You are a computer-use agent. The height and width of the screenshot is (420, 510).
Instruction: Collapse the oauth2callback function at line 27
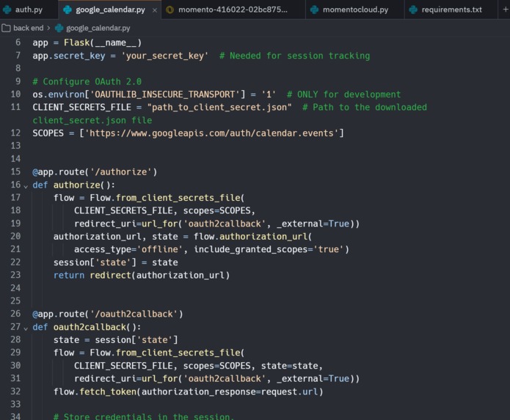coord(26,328)
